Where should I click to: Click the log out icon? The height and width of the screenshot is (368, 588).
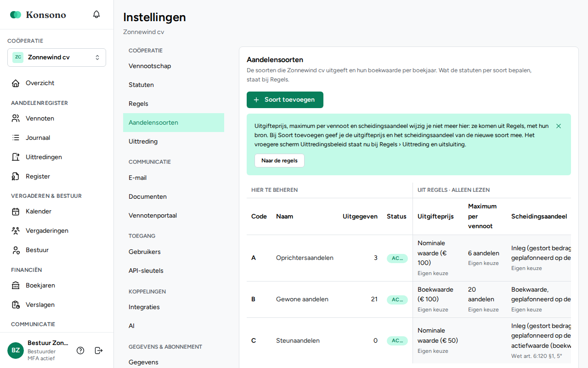click(x=99, y=351)
